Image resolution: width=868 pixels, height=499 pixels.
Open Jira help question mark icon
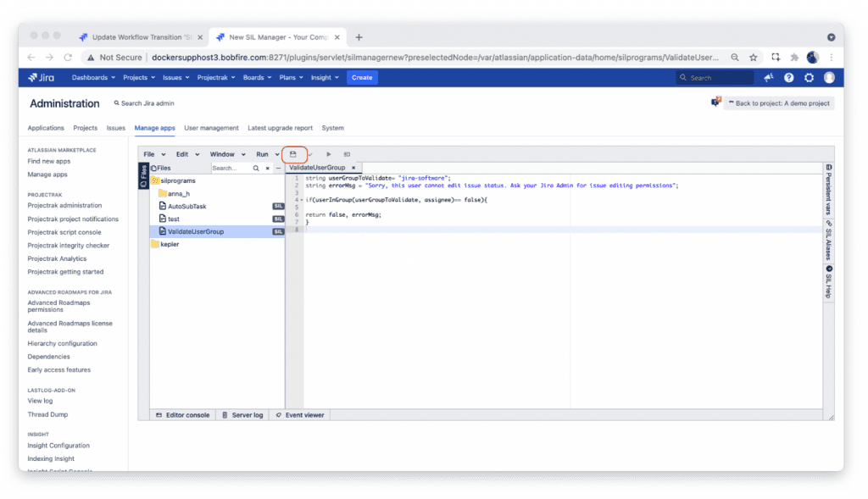[x=789, y=77]
